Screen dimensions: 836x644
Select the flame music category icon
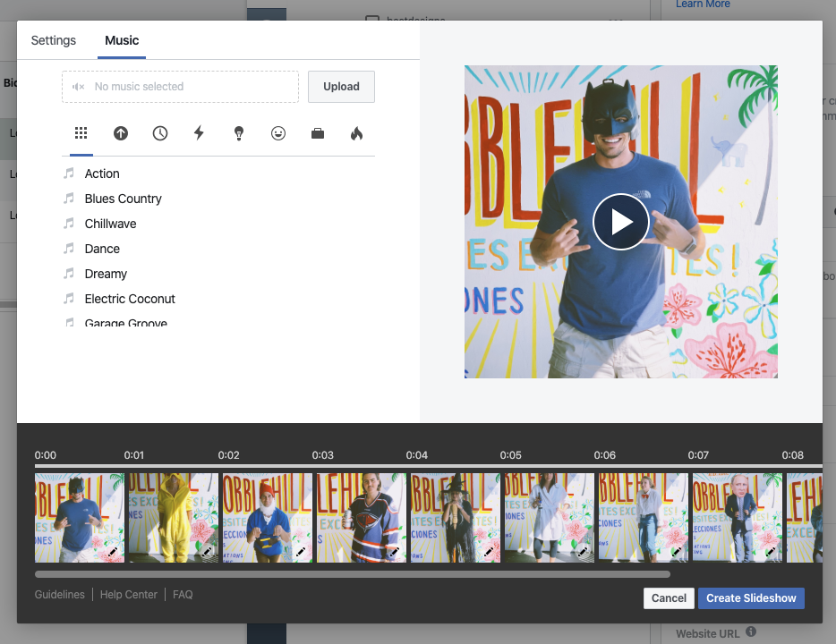click(356, 133)
